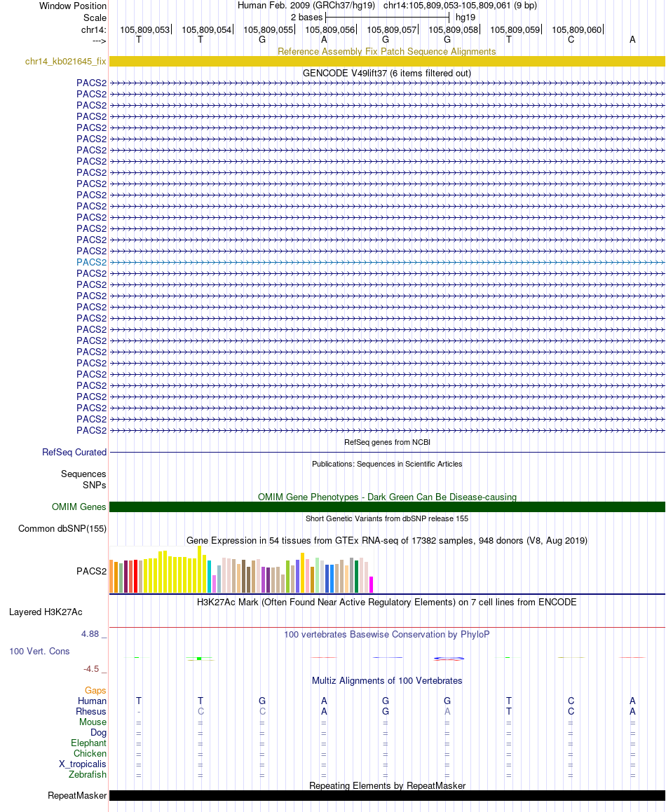
Task: Select the Mouse alignment row label
Action: point(93,722)
